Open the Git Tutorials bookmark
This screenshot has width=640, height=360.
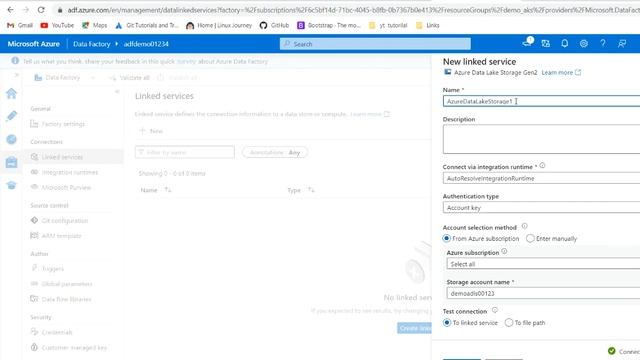(147, 25)
